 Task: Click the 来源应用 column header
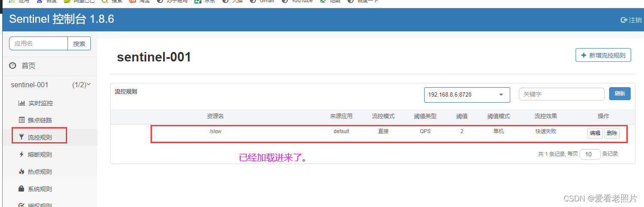point(341,116)
